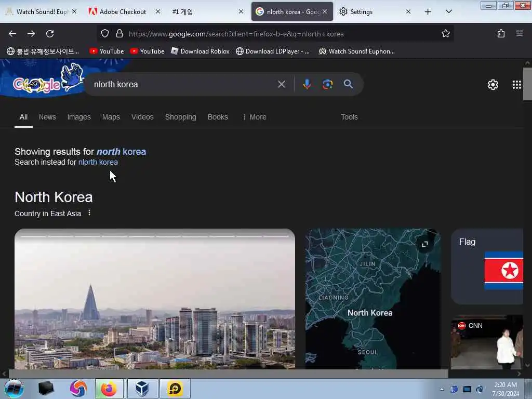532x399 pixels.
Task: Close the Adobe Checkout tab
Action: (158, 11)
